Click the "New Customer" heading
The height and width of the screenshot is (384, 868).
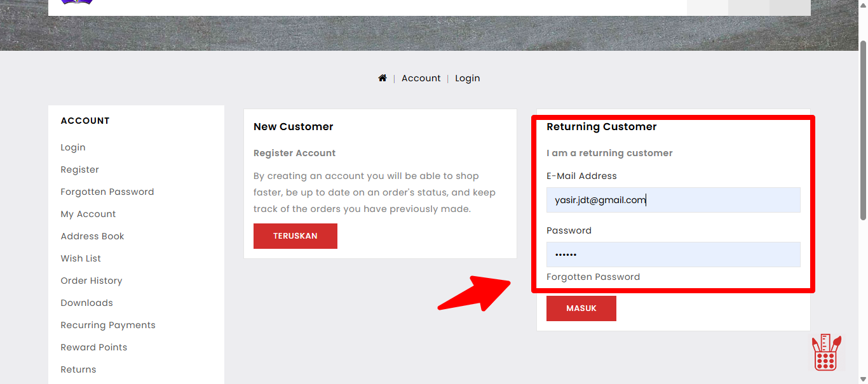294,127
